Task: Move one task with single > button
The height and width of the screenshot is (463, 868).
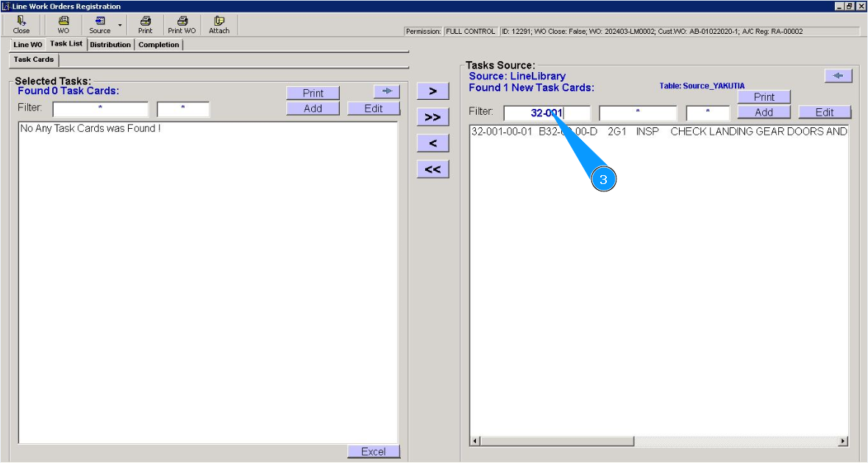Action: [x=433, y=91]
